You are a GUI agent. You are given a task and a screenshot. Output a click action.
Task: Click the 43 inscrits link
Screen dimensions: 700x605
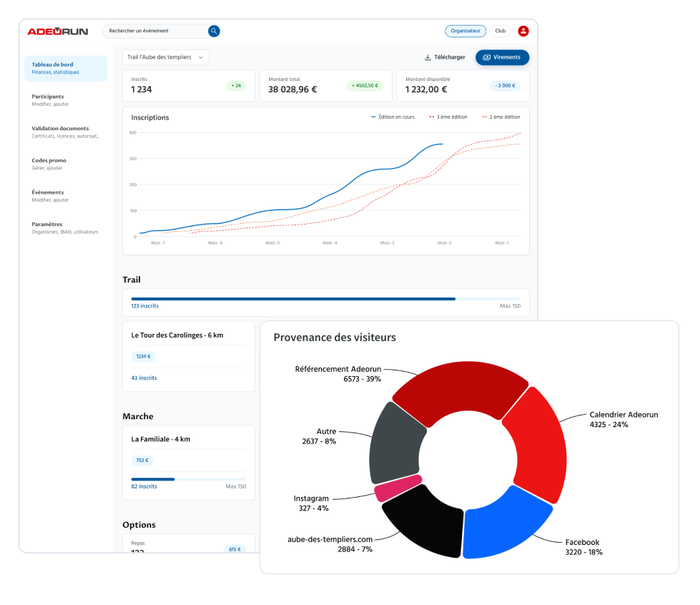point(144,378)
